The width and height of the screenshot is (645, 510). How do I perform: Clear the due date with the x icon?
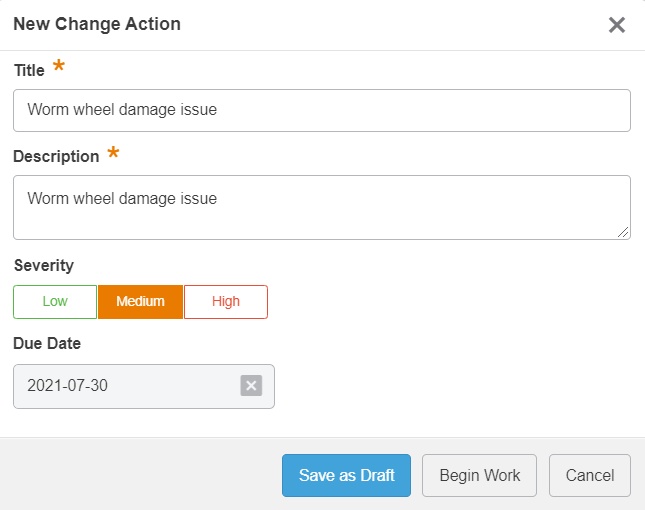pos(251,386)
